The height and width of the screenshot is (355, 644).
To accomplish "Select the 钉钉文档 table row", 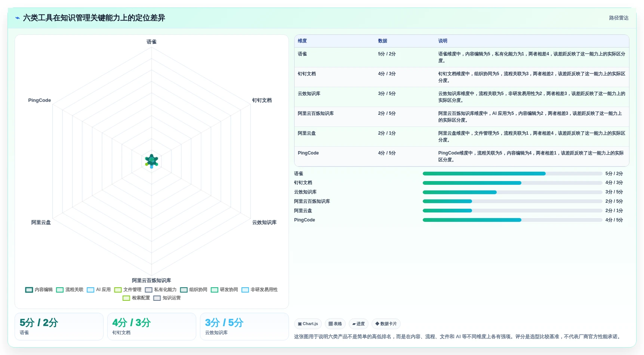I will coord(462,77).
